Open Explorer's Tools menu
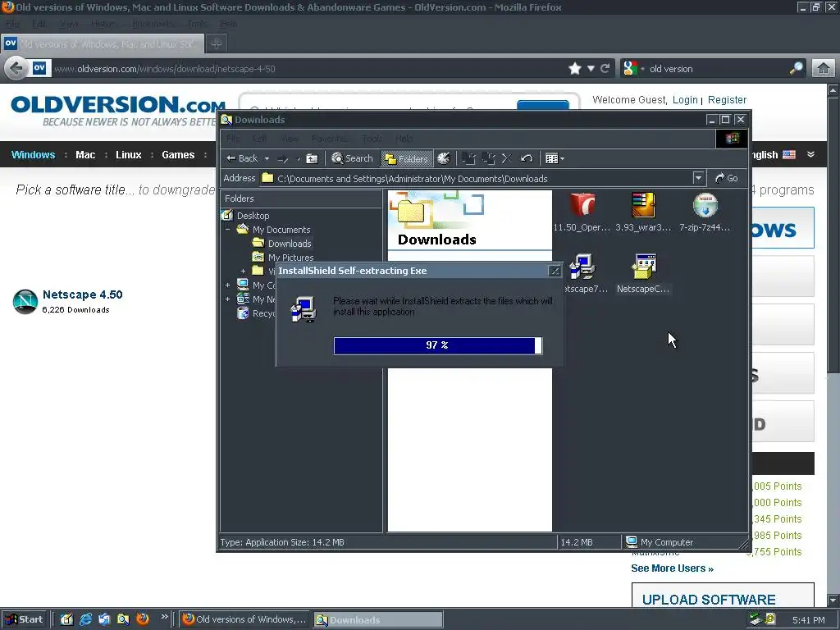 [x=372, y=139]
